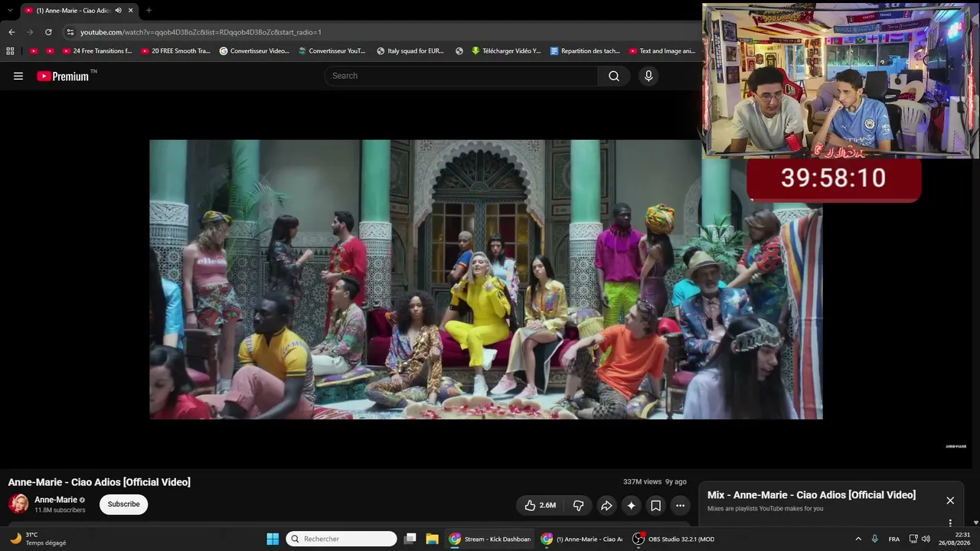Open the '20 FREE Smooth Tra...' bookmark
This screenshot has width=980, height=551.
tap(175, 51)
